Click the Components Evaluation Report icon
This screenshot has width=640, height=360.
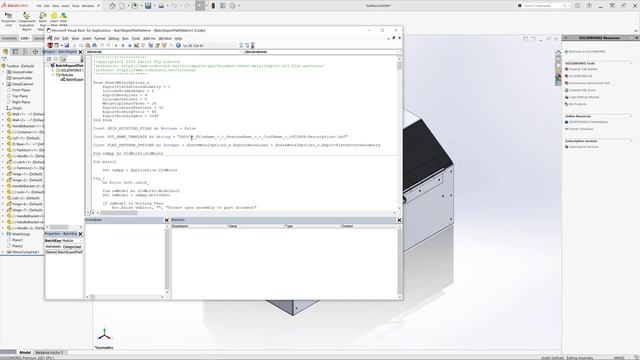coord(26,20)
